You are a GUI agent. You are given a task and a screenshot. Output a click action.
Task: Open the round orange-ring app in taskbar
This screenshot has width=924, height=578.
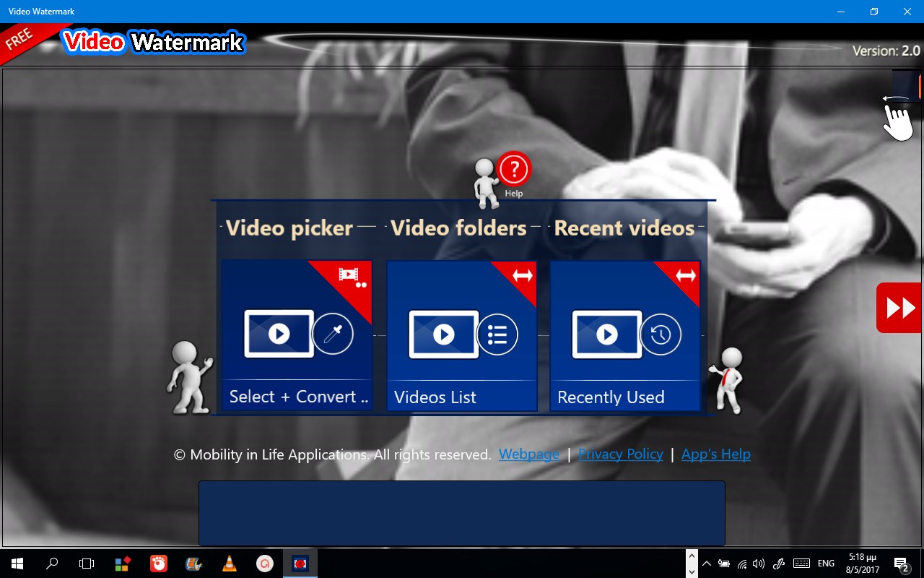coord(265,564)
